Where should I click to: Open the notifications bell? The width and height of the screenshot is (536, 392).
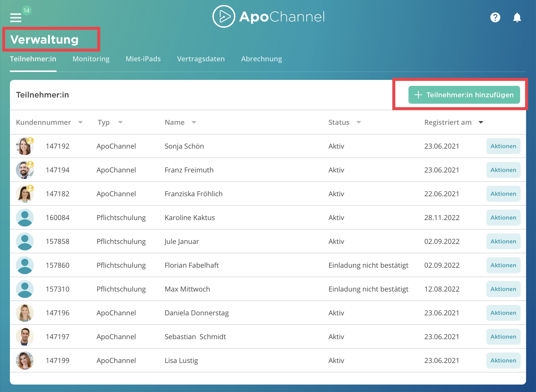pyautogui.click(x=517, y=17)
